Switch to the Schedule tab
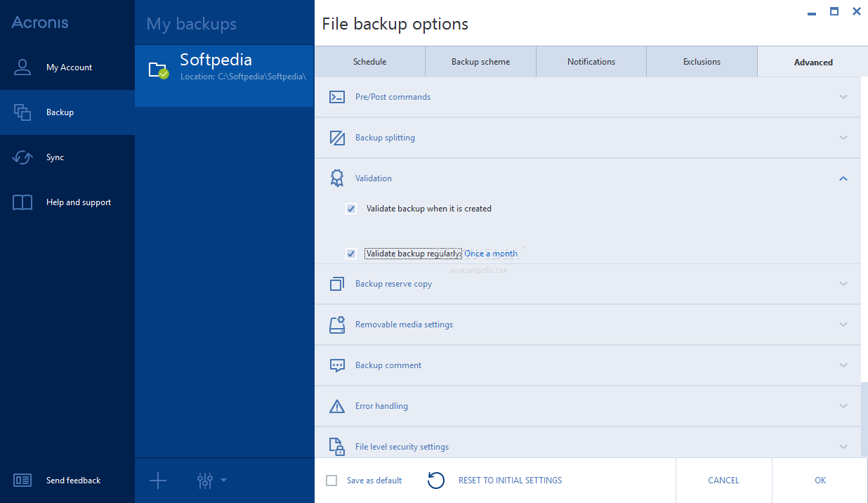 click(x=369, y=62)
